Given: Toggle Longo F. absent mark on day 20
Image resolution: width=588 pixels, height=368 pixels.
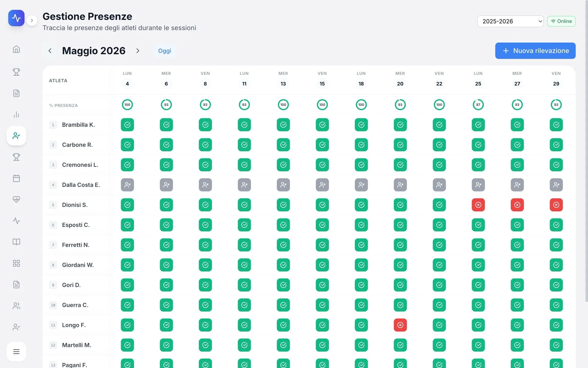Looking at the screenshot, I should pyautogui.click(x=400, y=325).
